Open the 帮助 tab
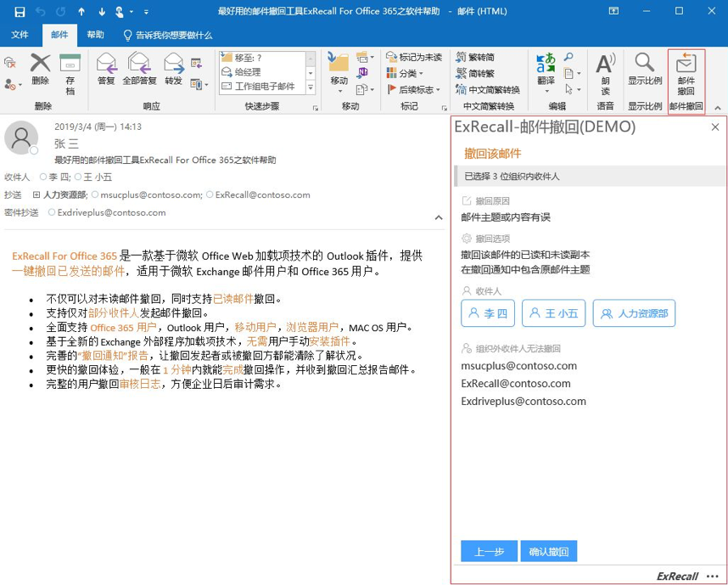 (95, 35)
